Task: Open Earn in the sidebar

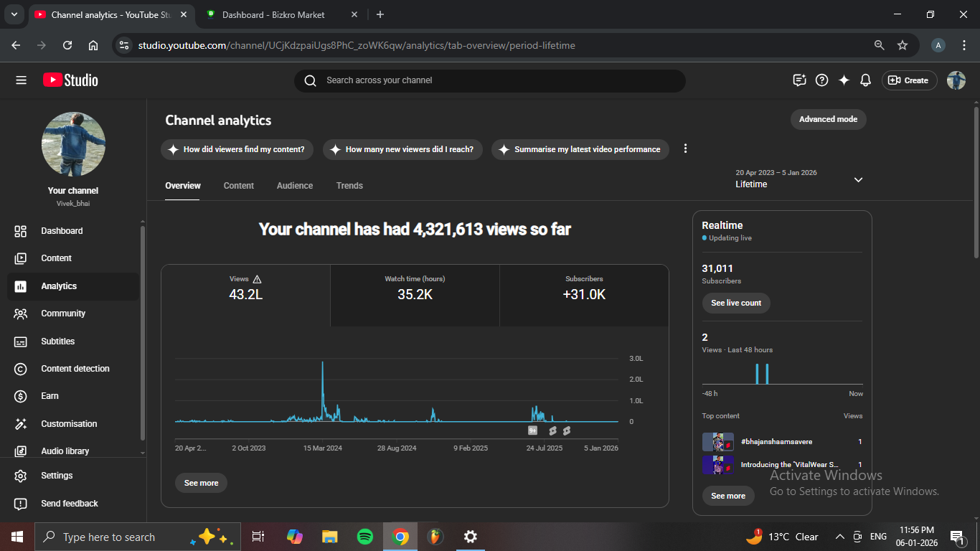Action: [x=50, y=396]
